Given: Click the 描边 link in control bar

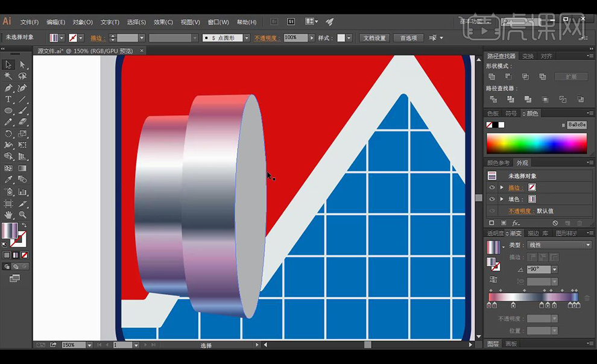Looking at the screenshot, I should (98, 38).
